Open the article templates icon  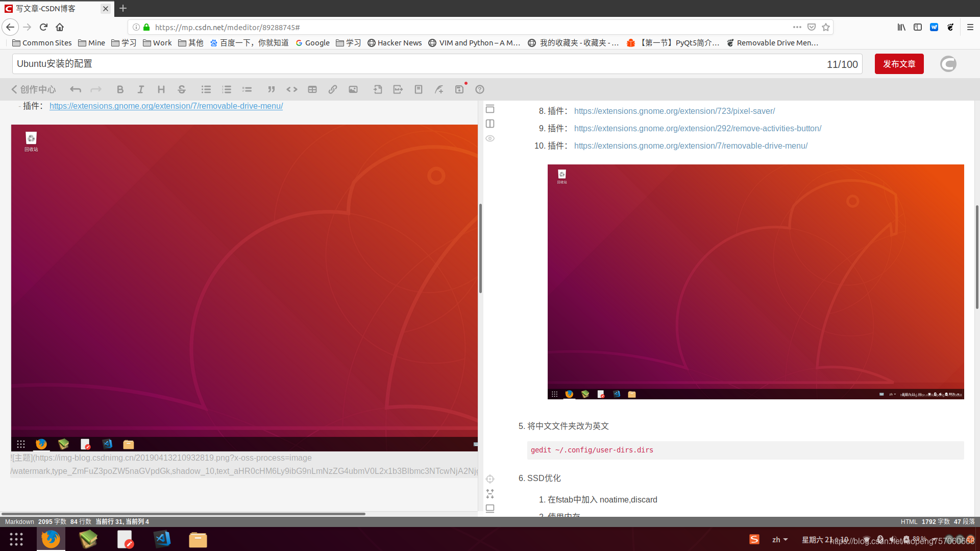(x=419, y=89)
